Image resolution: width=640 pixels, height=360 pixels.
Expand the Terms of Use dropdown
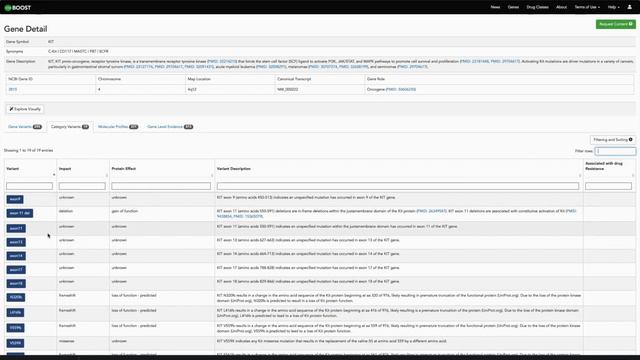point(587,7)
